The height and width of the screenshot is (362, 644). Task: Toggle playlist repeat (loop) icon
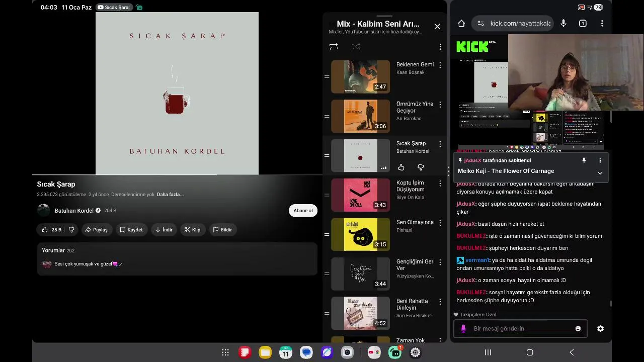[334, 47]
